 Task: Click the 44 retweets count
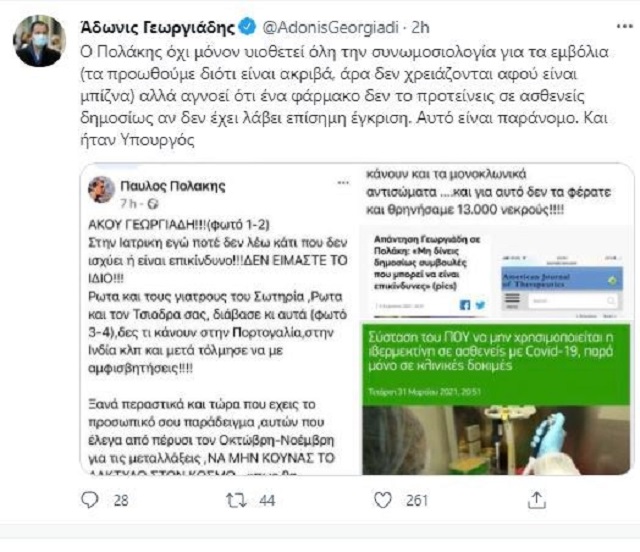coord(267,501)
